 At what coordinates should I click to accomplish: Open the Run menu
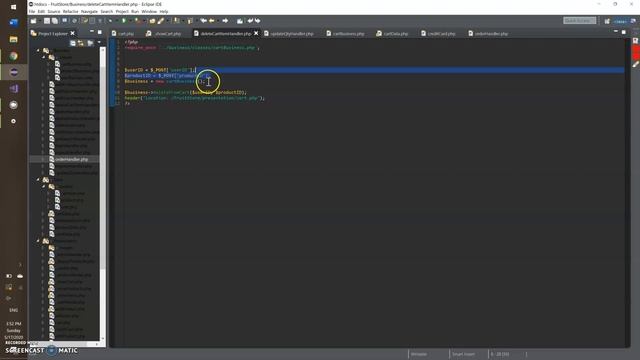click(x=135, y=12)
